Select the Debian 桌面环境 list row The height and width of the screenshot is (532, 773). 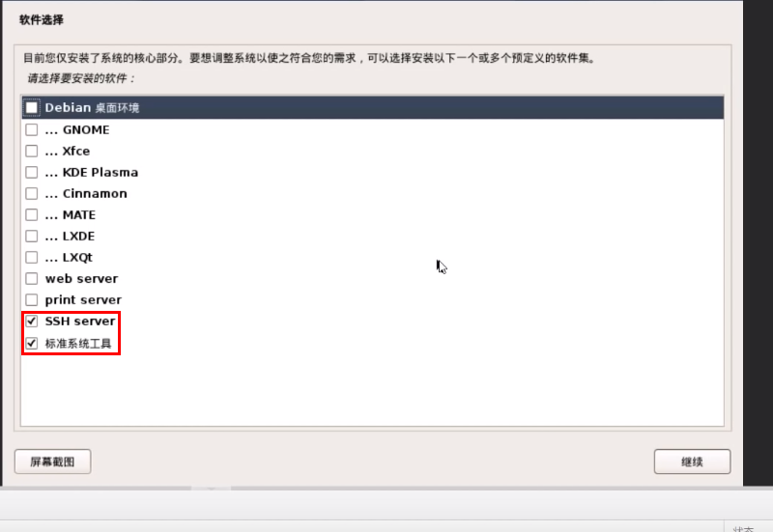pyautogui.click(x=373, y=107)
